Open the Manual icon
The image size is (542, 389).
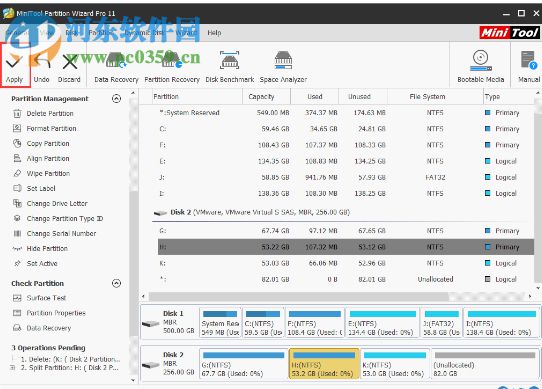click(x=529, y=67)
